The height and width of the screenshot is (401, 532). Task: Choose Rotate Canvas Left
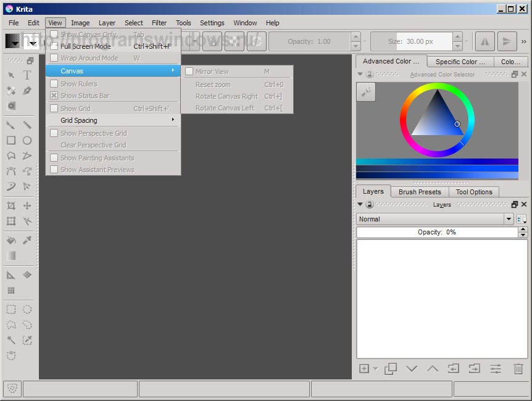[238, 108]
